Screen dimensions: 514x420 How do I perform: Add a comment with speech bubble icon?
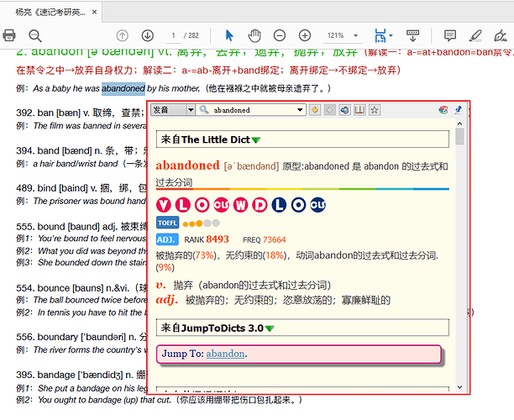[450, 35]
